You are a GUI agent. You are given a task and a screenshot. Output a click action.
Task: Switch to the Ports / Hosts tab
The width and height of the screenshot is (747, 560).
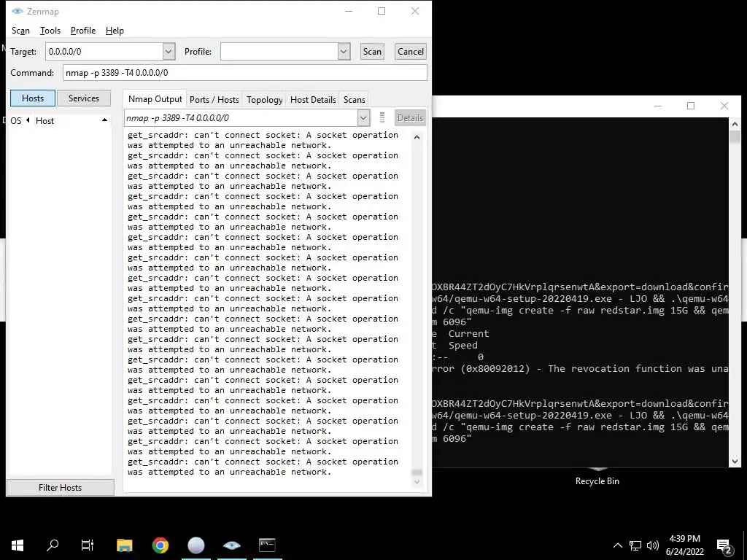pos(214,99)
